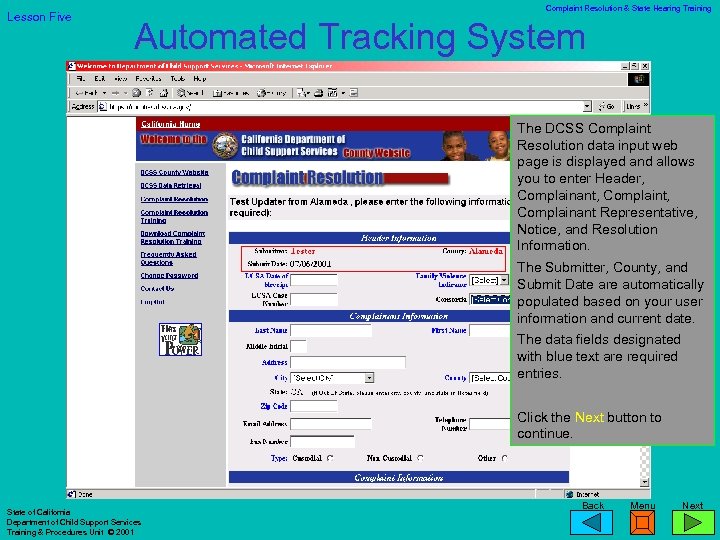The image size is (720, 540).
Task: Open the City select dropdown
Action: tap(332, 378)
